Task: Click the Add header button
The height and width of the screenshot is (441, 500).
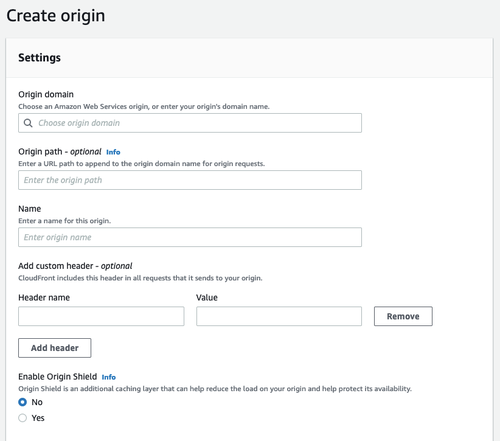Action: [55, 348]
